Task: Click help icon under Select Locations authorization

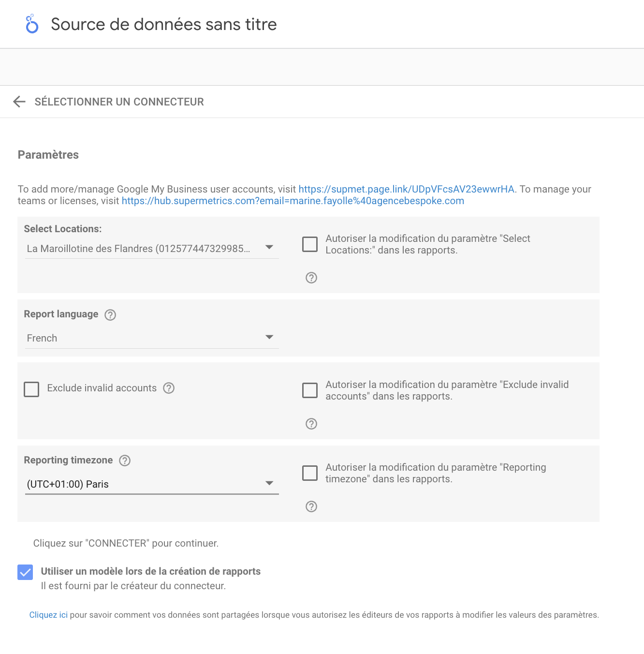Action: 311,278
